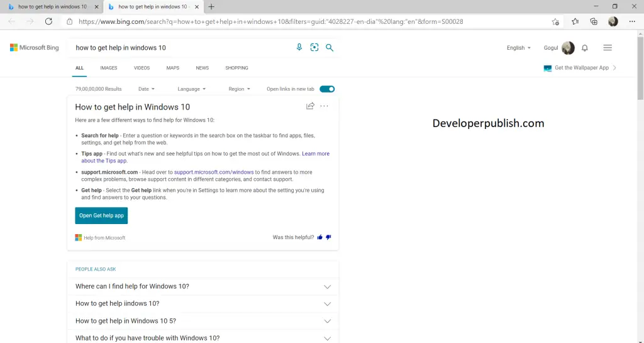Select the ALL search tab

tap(79, 68)
